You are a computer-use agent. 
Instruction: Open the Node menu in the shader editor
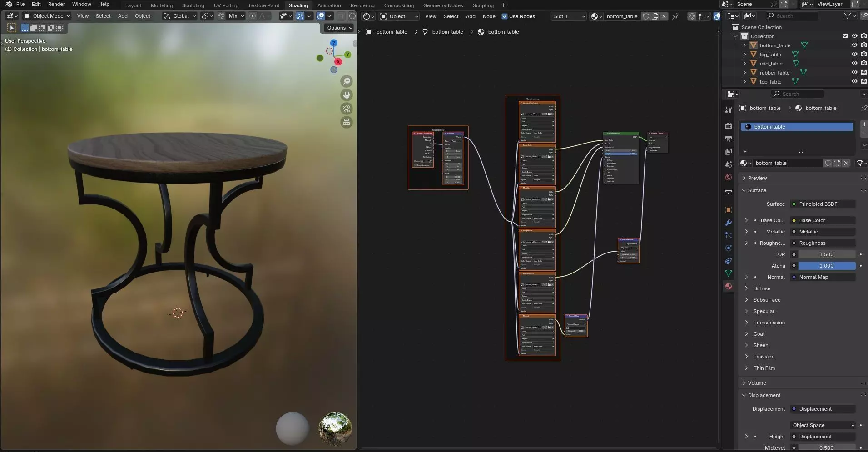[x=489, y=16]
